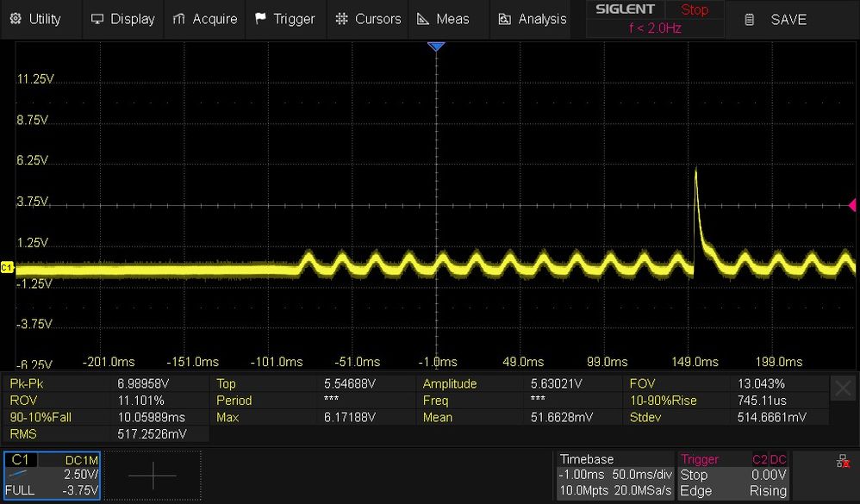
Task: Click the trigger level 0.00V value
Action: [769, 475]
